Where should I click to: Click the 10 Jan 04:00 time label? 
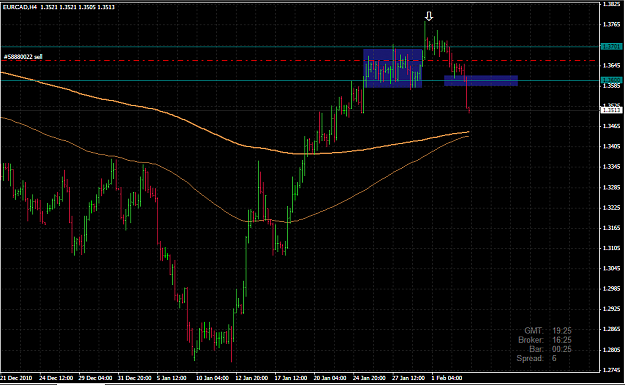pyautogui.click(x=212, y=378)
